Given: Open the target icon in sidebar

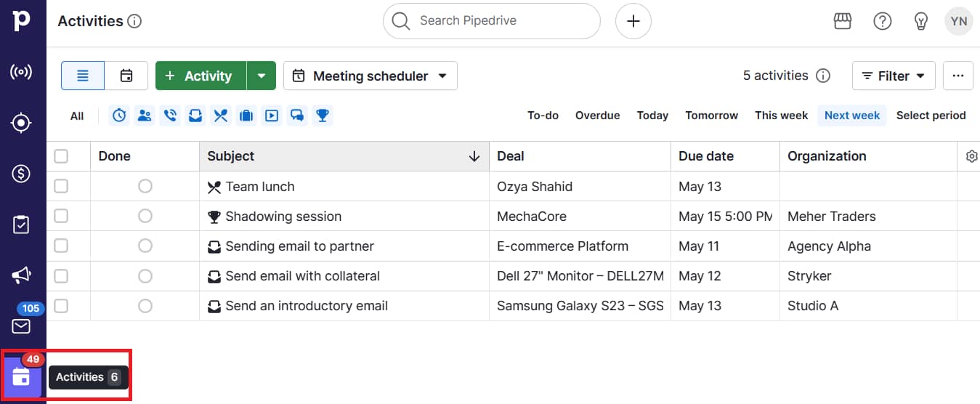Looking at the screenshot, I should [21, 123].
